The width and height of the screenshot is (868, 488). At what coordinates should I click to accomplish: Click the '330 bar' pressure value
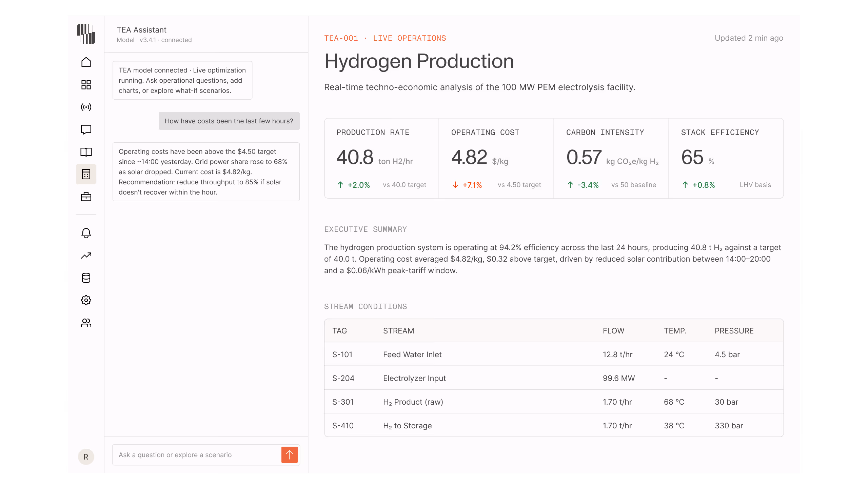(x=729, y=426)
